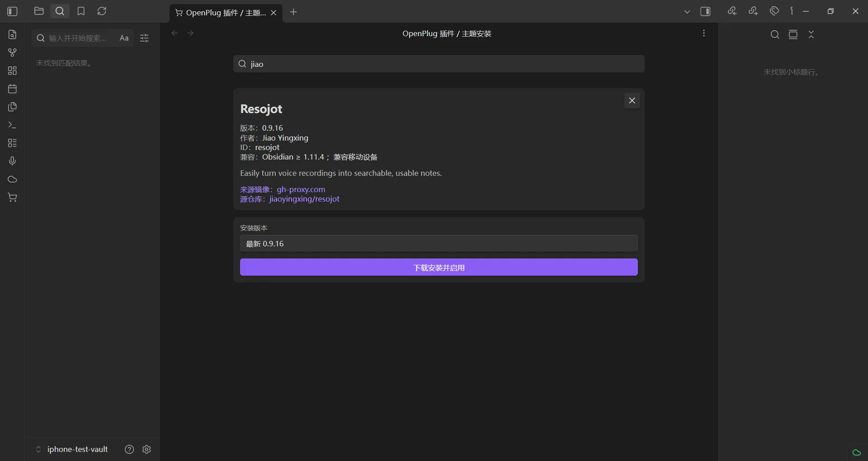Open the bookmarks panel icon
This screenshot has width=868, height=461.
tap(81, 11)
